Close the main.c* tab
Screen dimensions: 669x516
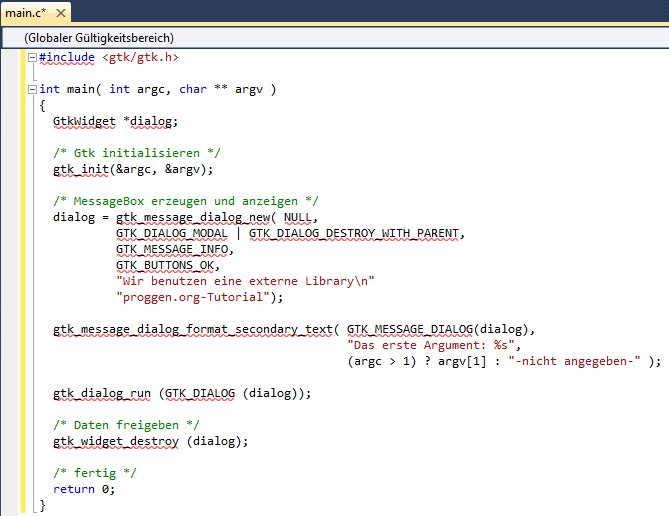[59, 13]
